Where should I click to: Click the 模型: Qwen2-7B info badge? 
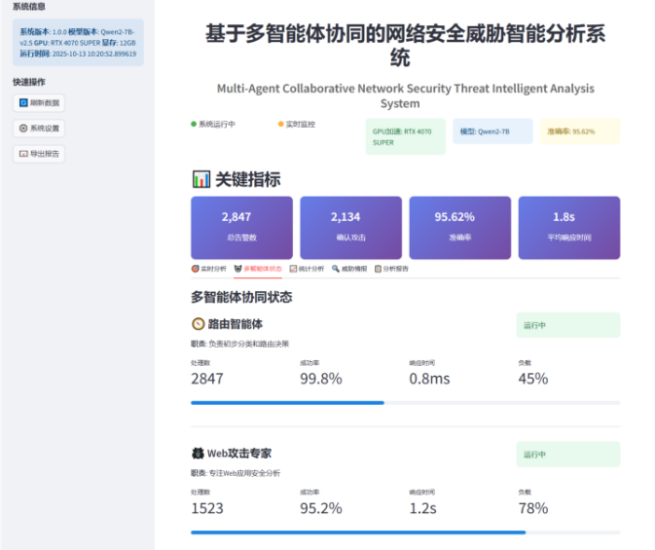[492, 131]
